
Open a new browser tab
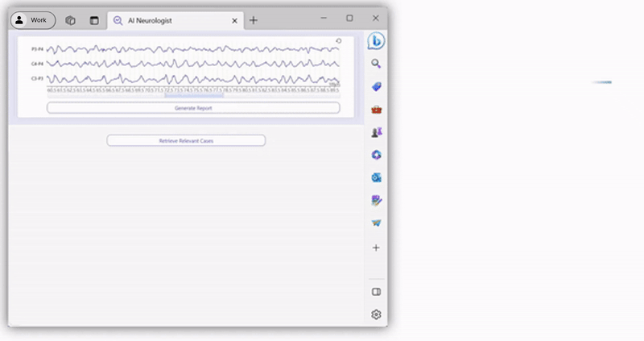click(254, 20)
